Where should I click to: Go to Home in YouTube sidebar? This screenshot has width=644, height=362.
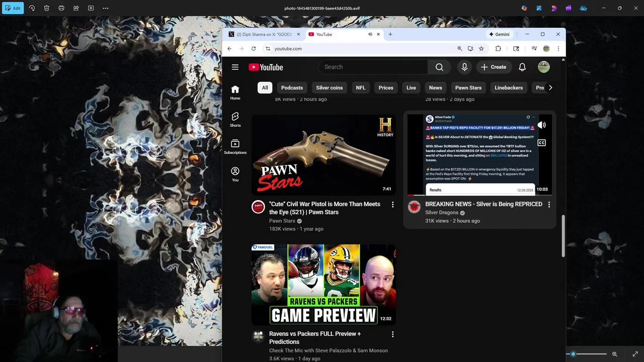pos(235,93)
